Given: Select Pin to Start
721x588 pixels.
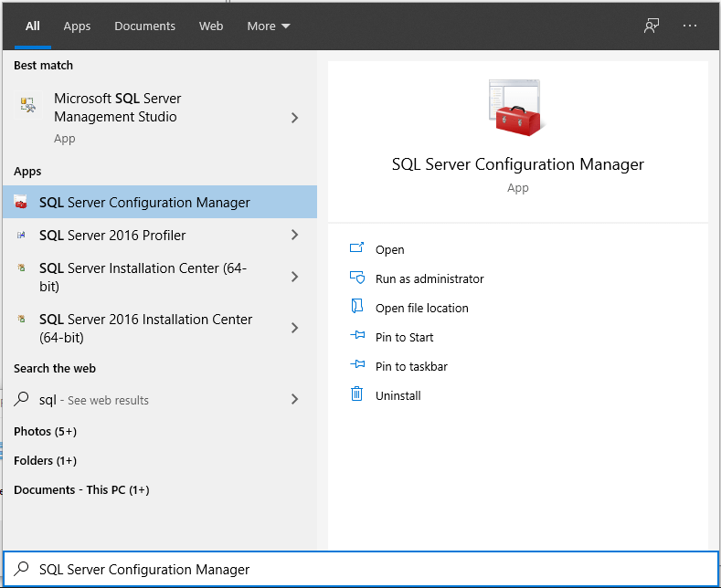Looking at the screenshot, I should click(404, 337).
